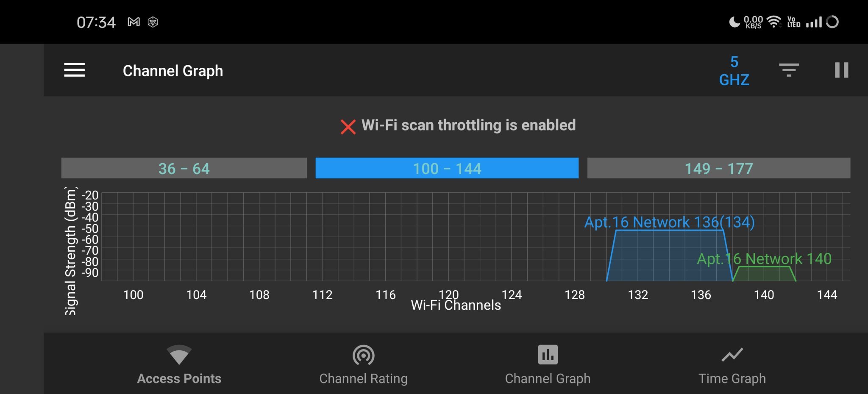The image size is (868, 394).
Task: Toggle the 5 GHZ band selector
Action: click(734, 71)
